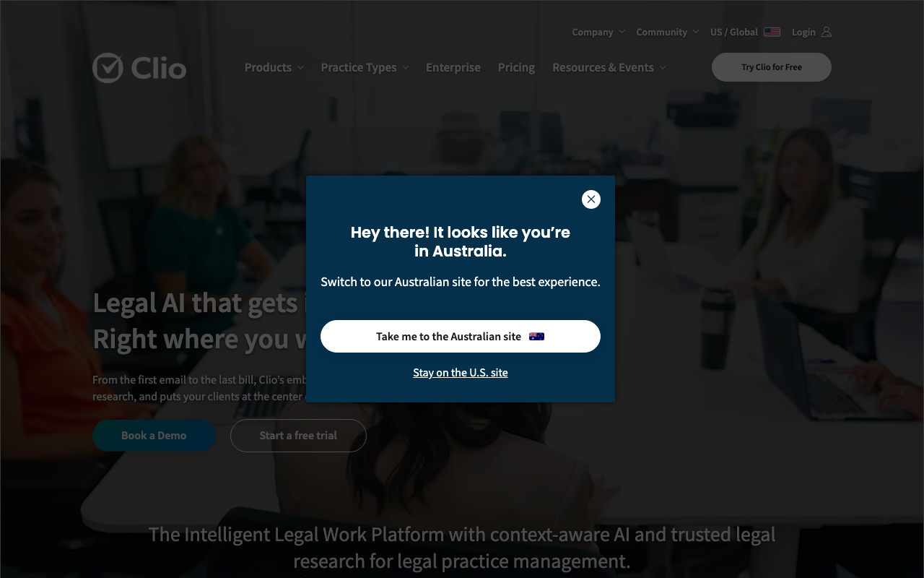Select Take me to the Australian site

tap(461, 337)
